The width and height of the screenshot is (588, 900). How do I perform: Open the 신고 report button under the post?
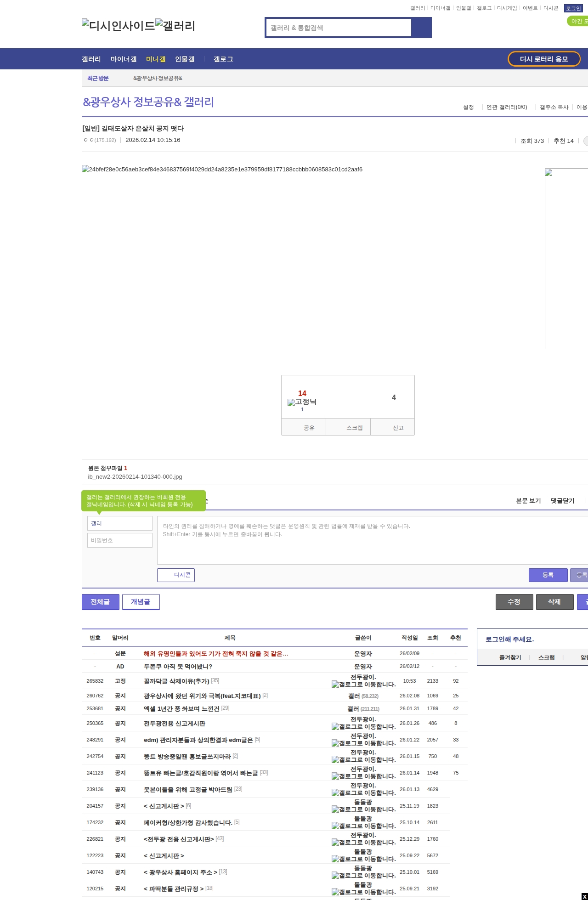click(398, 428)
